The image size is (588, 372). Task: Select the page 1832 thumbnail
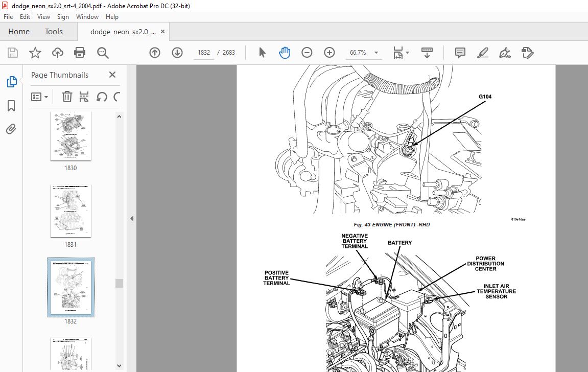tap(70, 287)
